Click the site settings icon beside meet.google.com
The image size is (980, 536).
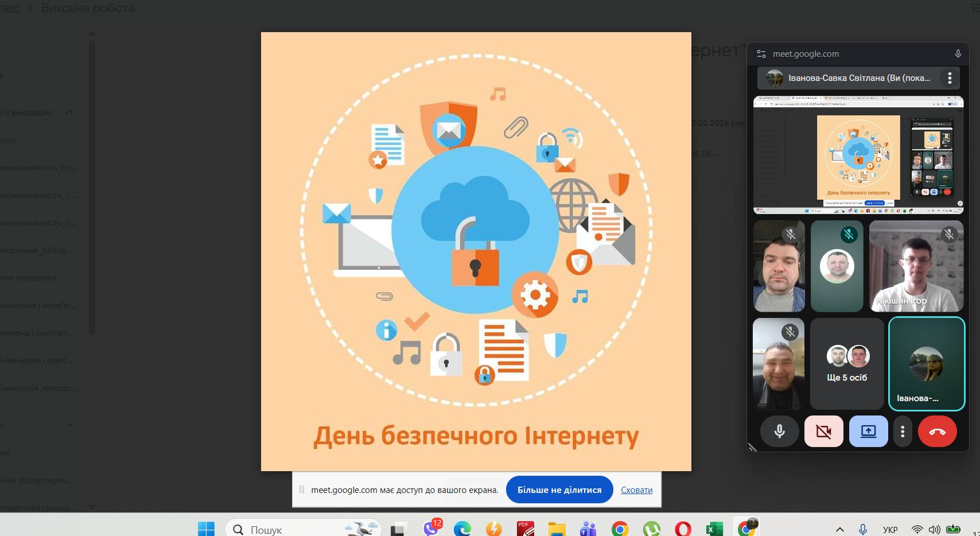point(761,54)
